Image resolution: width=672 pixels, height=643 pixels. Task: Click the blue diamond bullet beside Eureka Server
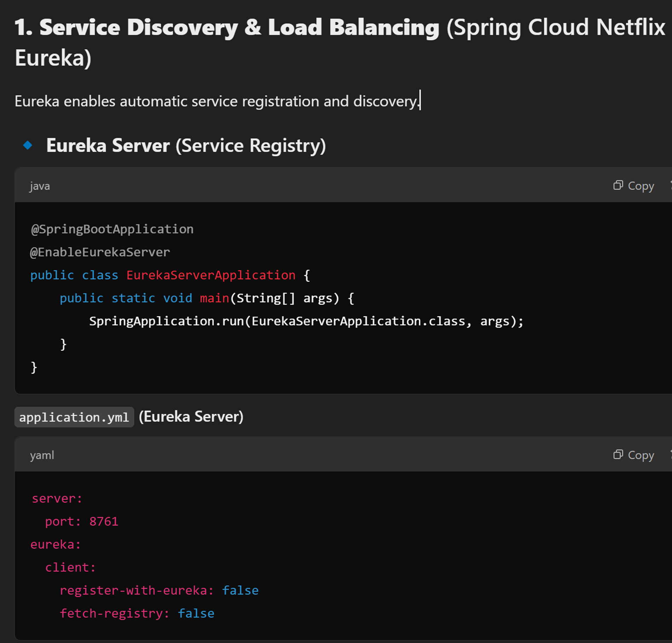click(x=28, y=145)
